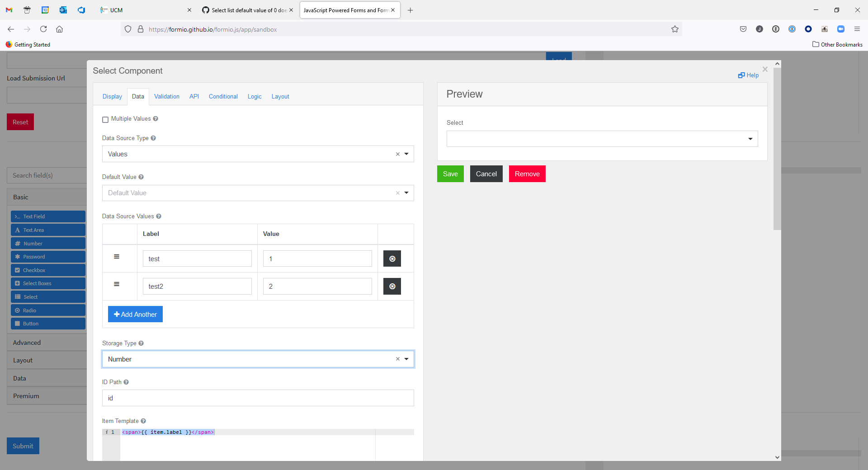Close the Select Component dialog
868x470 pixels.
coord(765,69)
